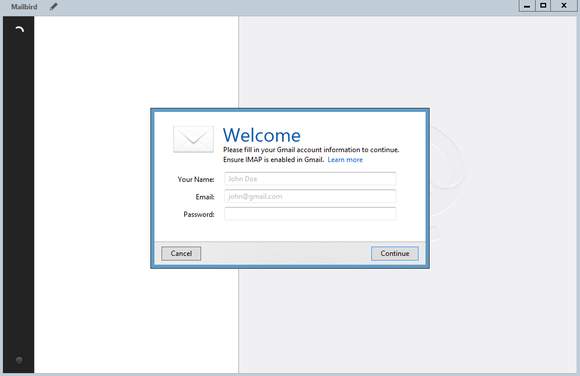Click the 'Your Name:' label

[x=196, y=179]
